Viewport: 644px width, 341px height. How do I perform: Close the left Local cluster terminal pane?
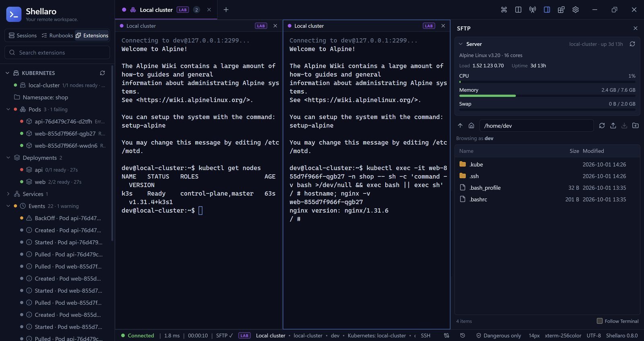(275, 26)
